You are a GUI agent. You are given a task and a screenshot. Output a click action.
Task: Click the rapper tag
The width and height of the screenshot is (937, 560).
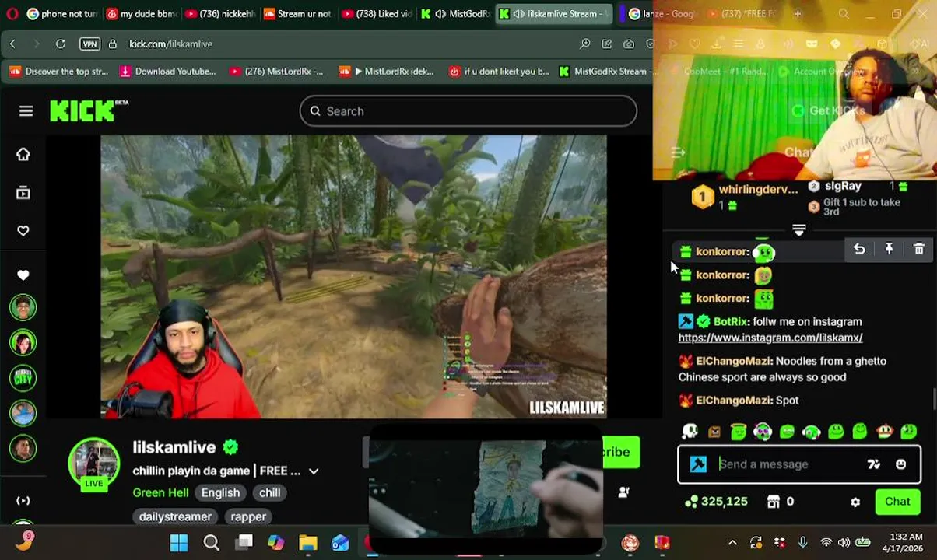tap(248, 516)
